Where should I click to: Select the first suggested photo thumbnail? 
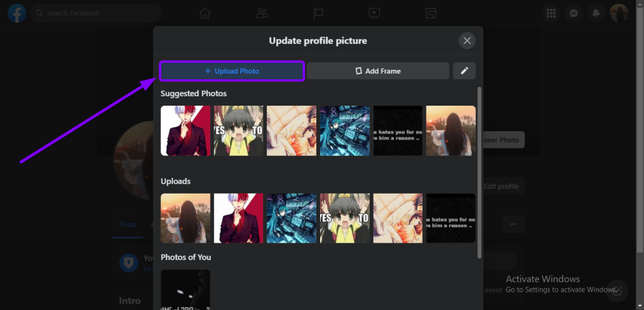186,131
